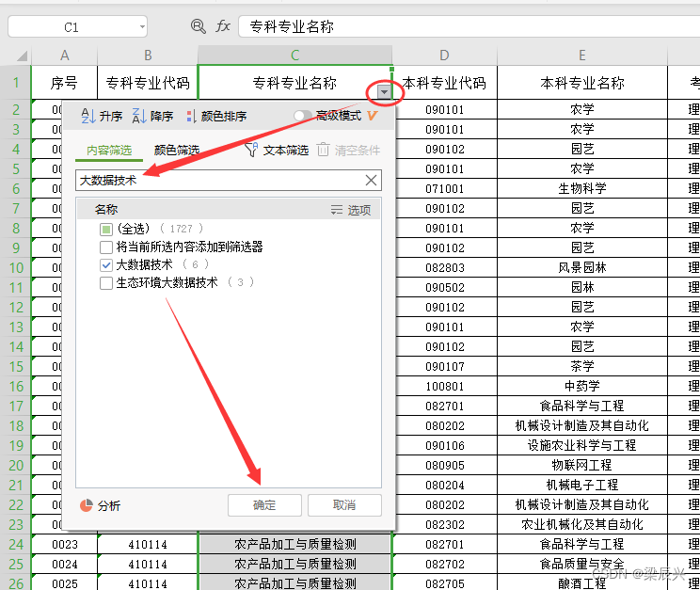Click cell 设施农业科学与工程

(582, 445)
